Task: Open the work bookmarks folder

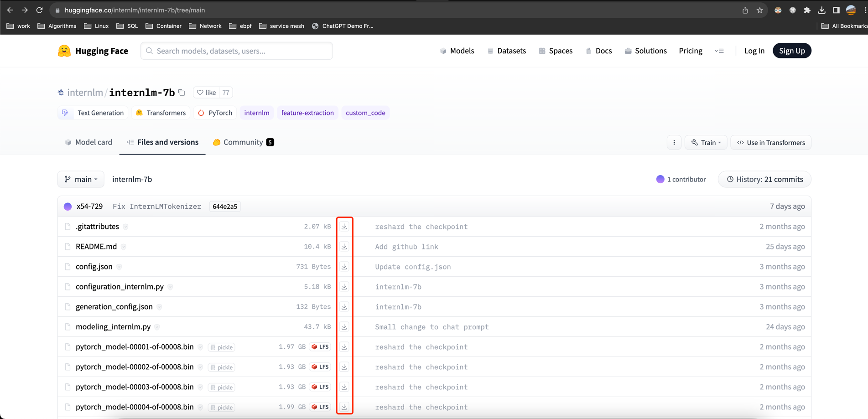Action: point(18,26)
